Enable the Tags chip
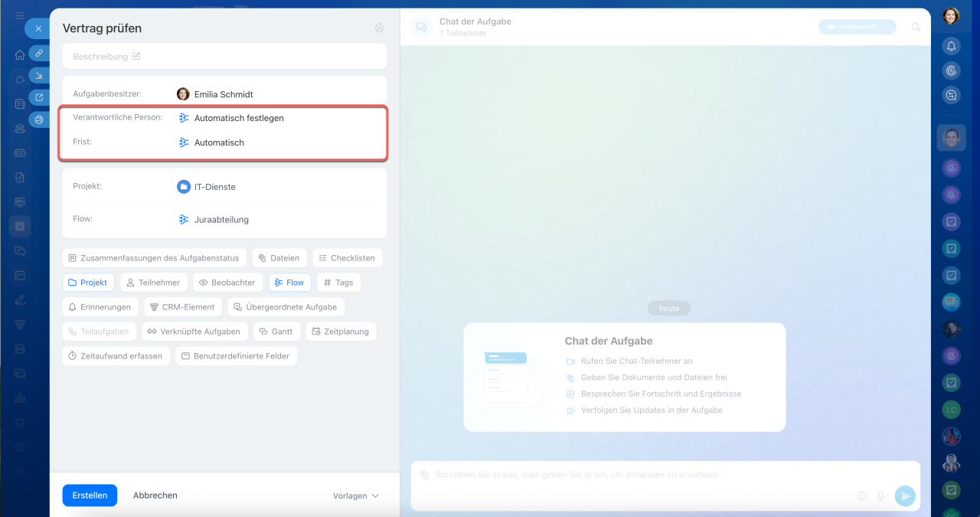This screenshot has width=980, height=517. coord(338,283)
